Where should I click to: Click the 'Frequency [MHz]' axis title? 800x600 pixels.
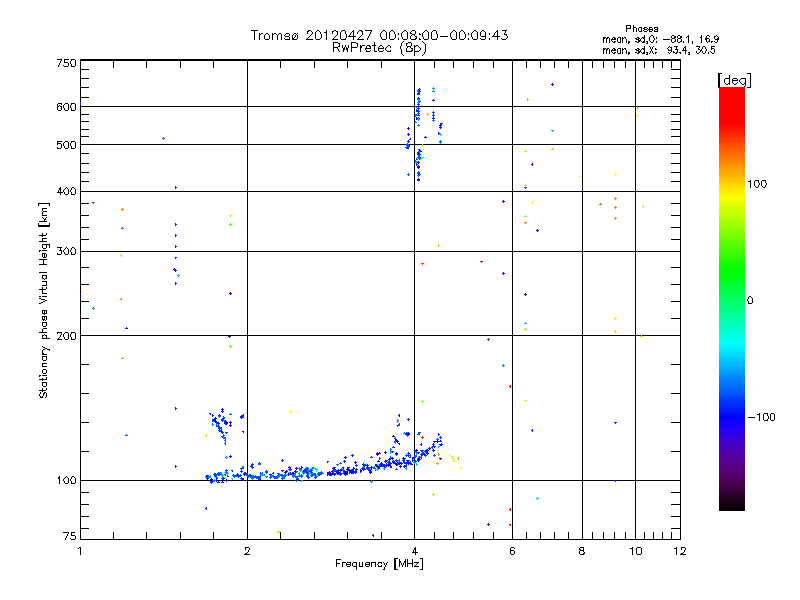pos(379,564)
